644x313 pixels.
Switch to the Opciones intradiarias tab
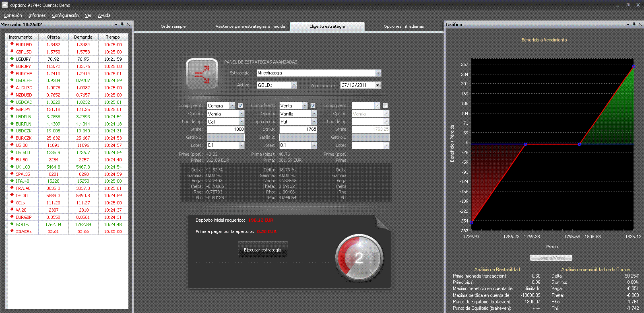tap(404, 26)
